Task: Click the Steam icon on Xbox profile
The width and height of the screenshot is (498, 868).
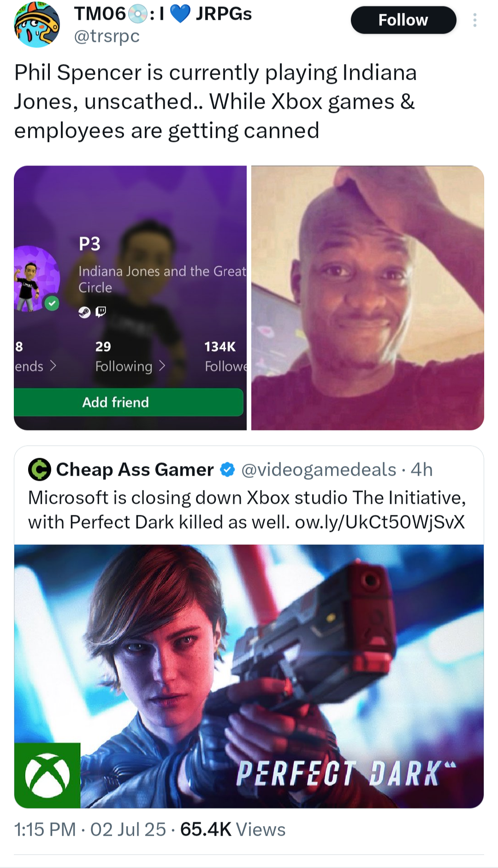Action: click(84, 313)
